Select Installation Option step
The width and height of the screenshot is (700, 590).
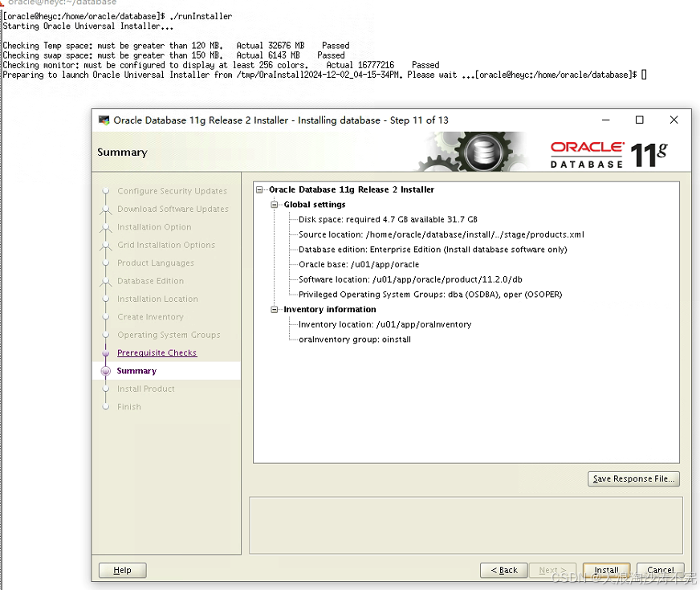pyautogui.click(x=154, y=226)
